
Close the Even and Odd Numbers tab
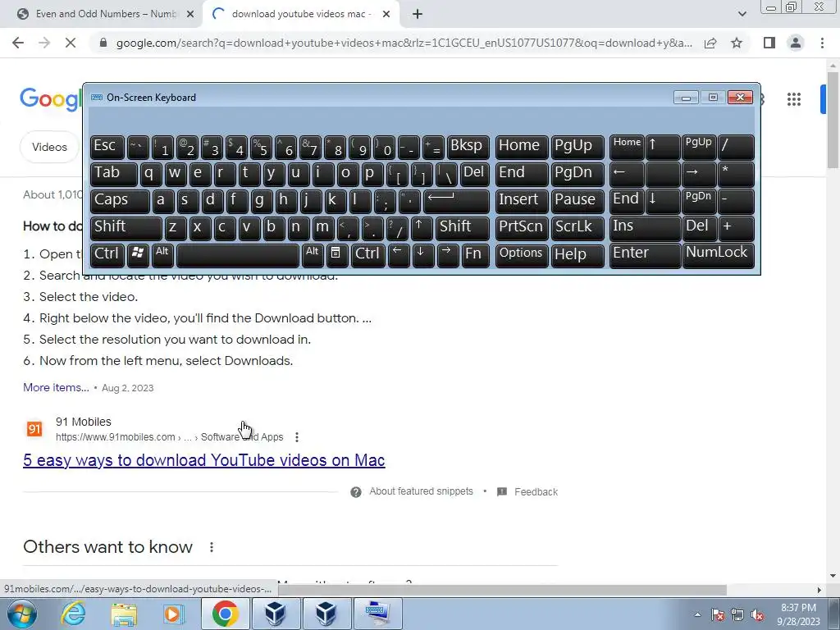click(190, 15)
